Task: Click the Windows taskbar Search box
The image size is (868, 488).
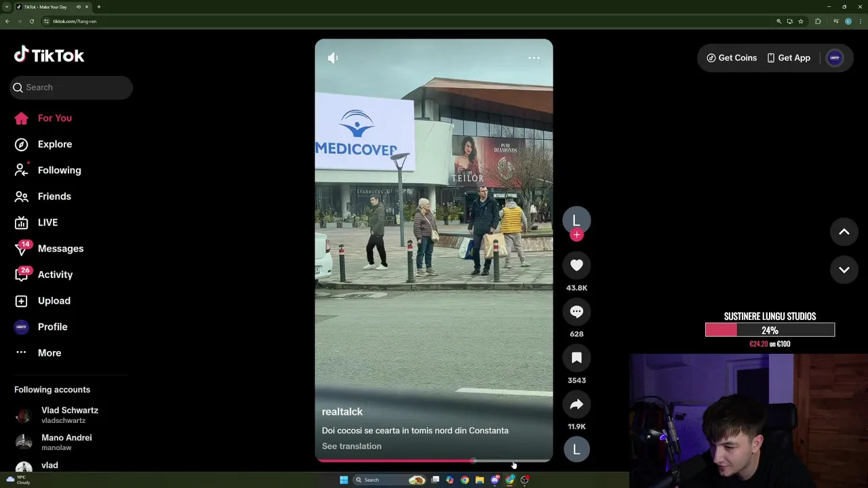Action: click(389, 480)
